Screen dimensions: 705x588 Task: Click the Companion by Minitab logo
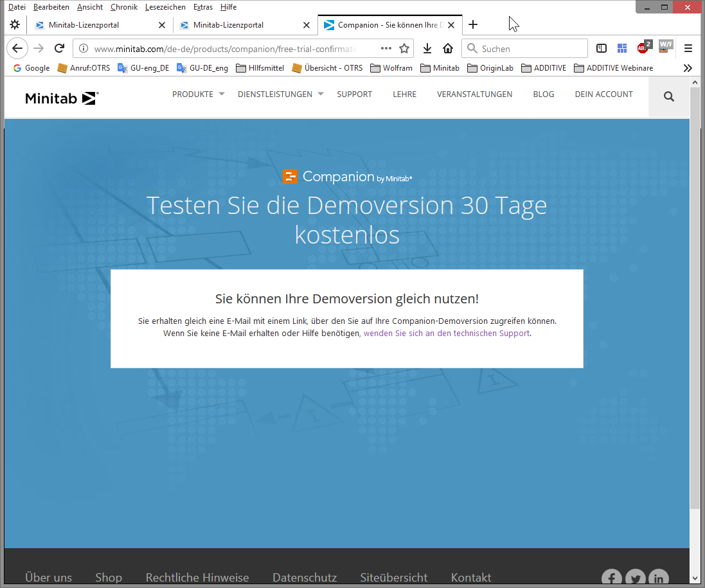tap(347, 177)
